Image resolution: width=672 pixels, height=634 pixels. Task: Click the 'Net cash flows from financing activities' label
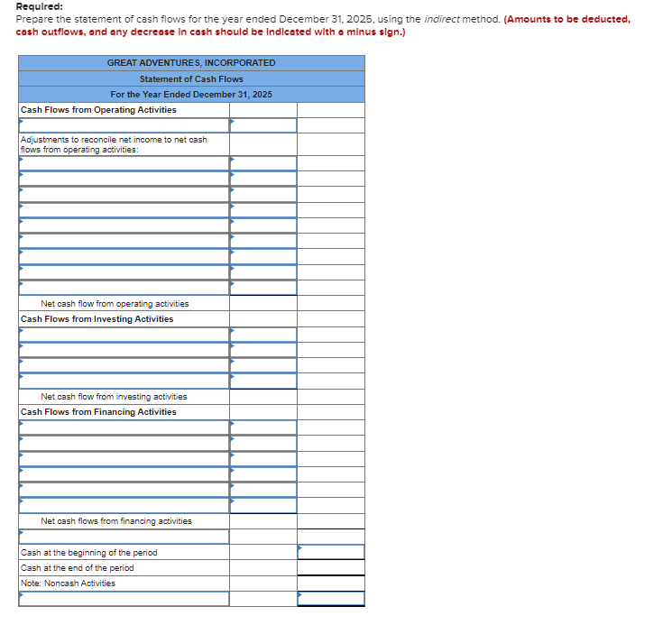[x=116, y=521]
